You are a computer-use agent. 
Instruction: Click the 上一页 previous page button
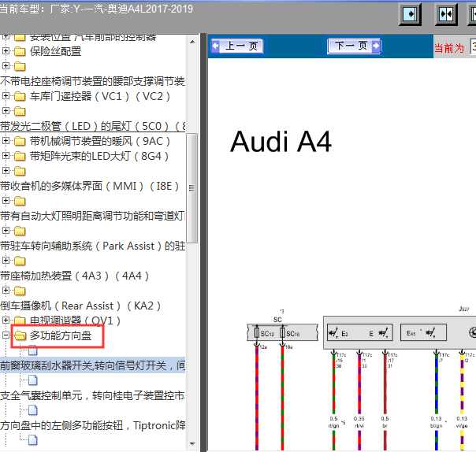(237, 46)
